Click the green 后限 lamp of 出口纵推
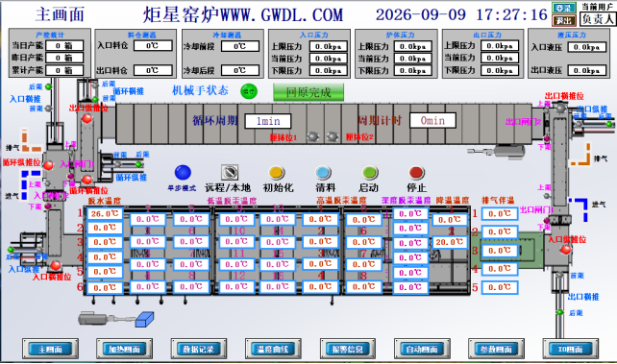 (x=609, y=124)
